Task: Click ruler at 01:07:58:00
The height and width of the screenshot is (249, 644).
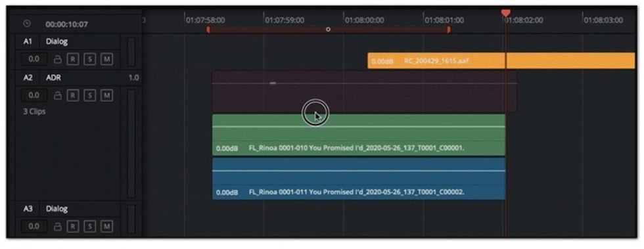Action: (205, 20)
